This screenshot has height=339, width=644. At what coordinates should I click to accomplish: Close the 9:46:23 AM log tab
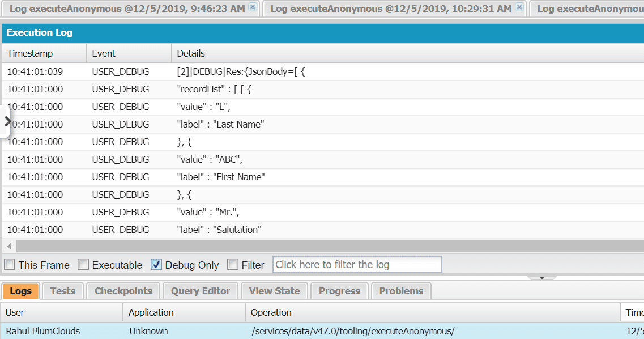coord(253,7)
